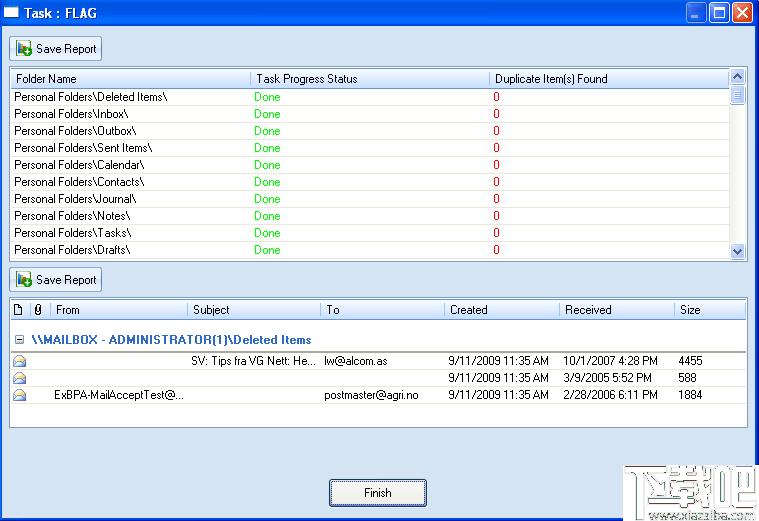Click recipient postmaster@agri.no

tap(371, 395)
